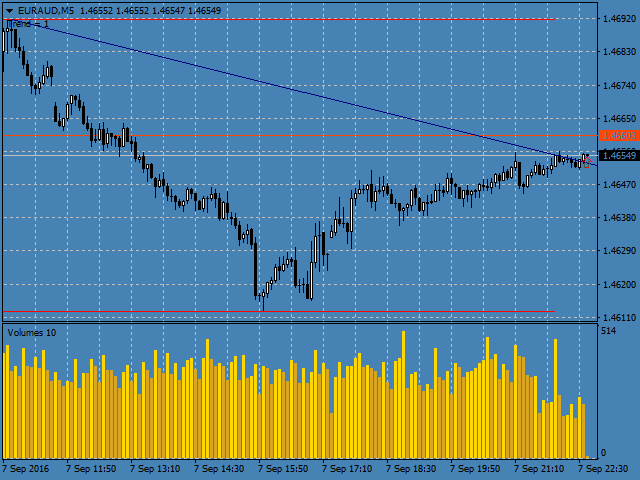The height and width of the screenshot is (480, 640).
Task: Open the chart dropdown arrow beside EURAUD,M5
Action: (8, 9)
